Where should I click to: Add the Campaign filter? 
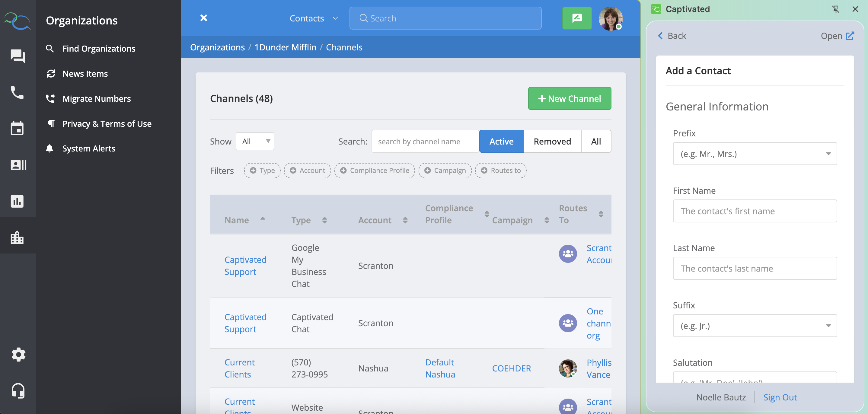pyautogui.click(x=445, y=170)
